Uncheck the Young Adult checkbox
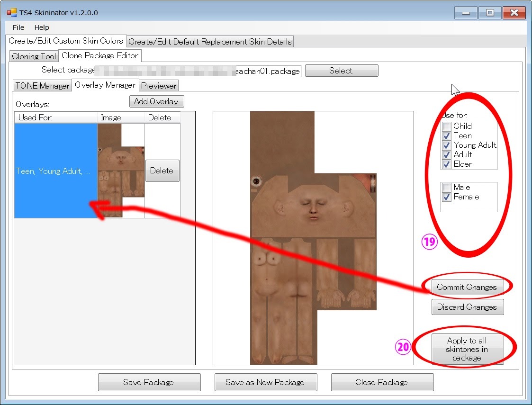This screenshot has height=405, width=532. [x=447, y=145]
